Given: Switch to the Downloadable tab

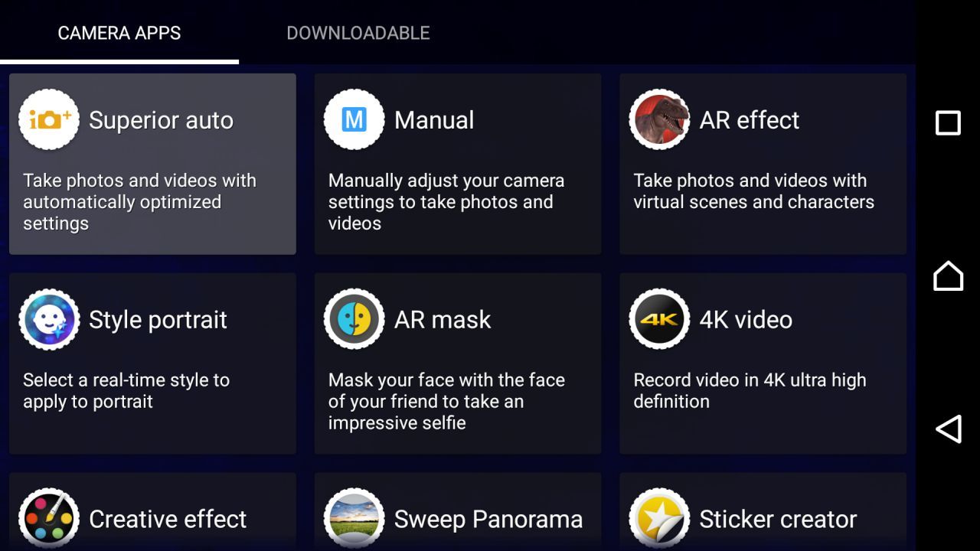Looking at the screenshot, I should pyautogui.click(x=358, y=33).
